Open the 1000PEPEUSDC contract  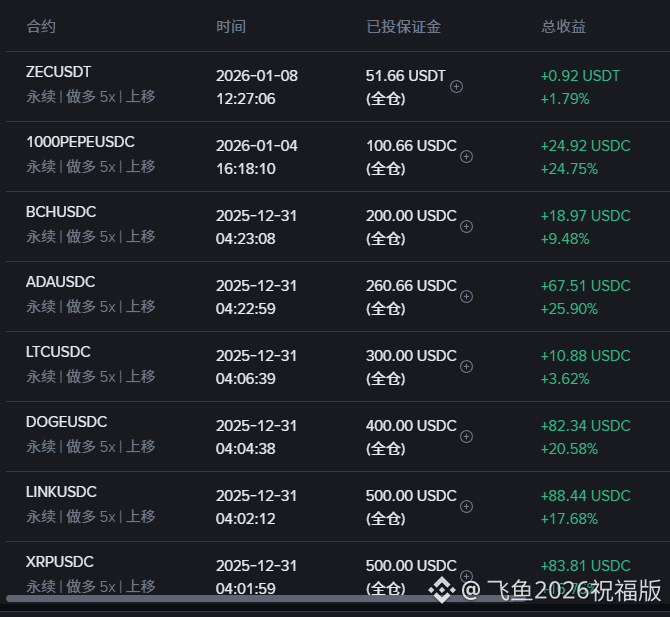80,142
